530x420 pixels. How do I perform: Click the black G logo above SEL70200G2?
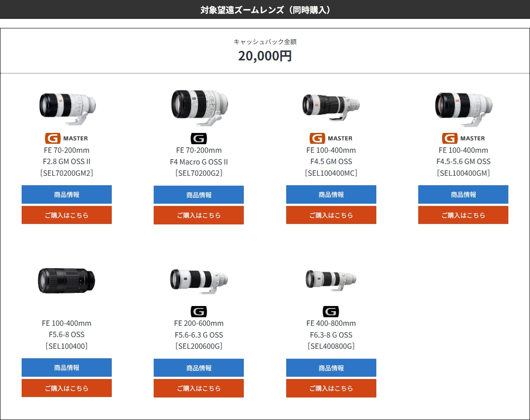[x=199, y=138]
